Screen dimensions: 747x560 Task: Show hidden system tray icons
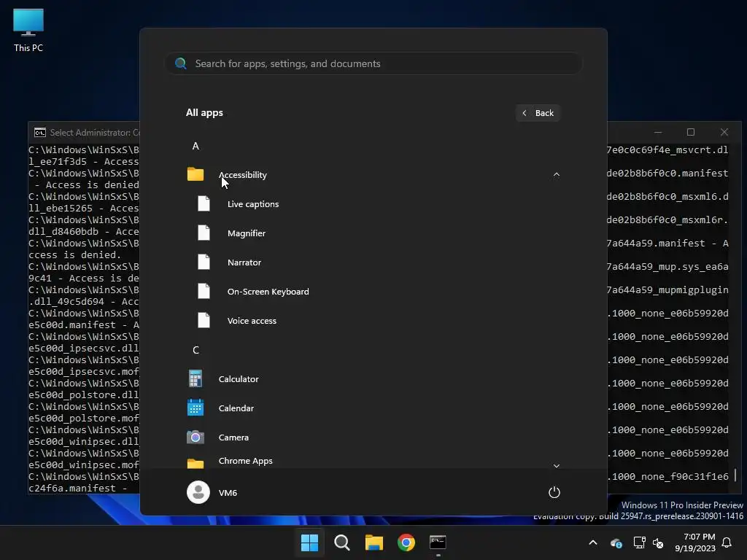(x=593, y=542)
